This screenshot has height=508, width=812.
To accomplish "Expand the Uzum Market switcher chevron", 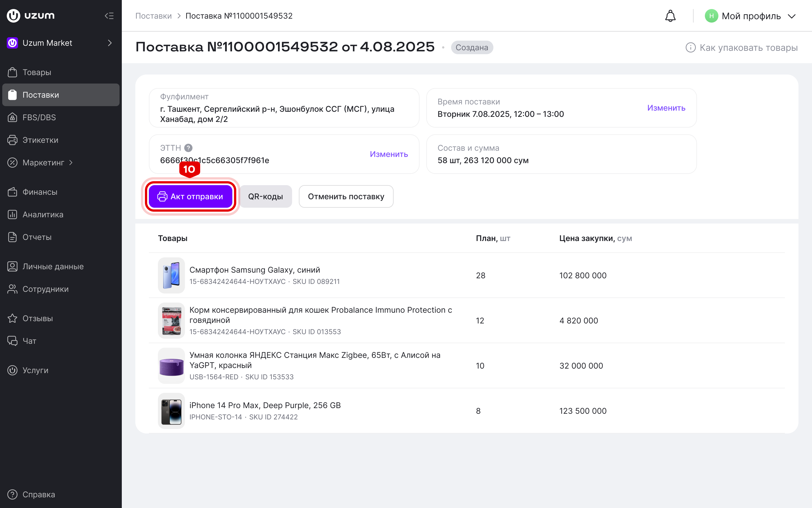I will click(110, 43).
